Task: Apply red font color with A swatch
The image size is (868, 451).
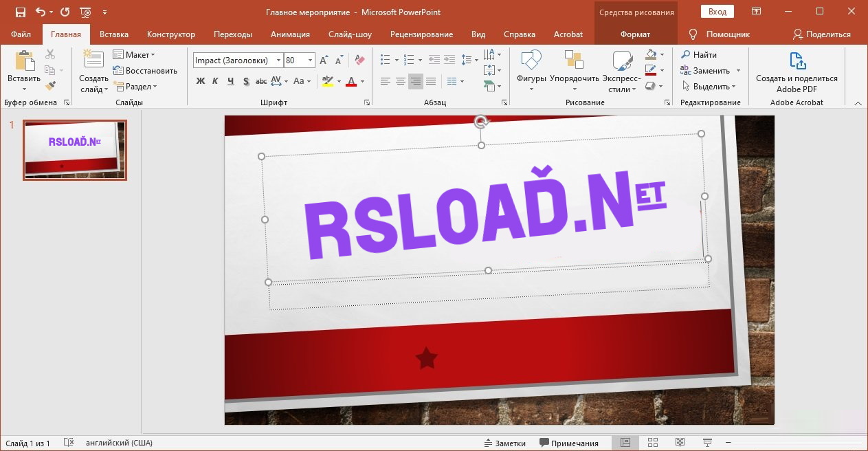Action: [351, 81]
